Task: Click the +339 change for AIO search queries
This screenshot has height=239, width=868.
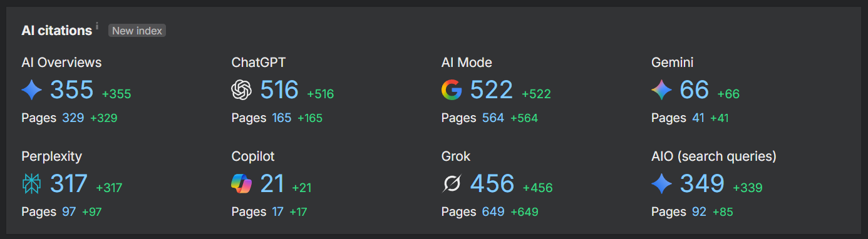Action: (x=748, y=188)
